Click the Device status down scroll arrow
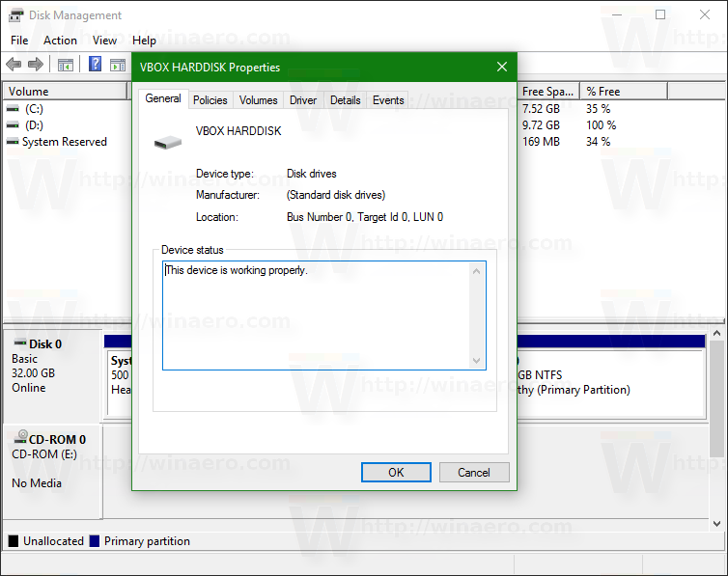The image size is (728, 576). coord(476,360)
